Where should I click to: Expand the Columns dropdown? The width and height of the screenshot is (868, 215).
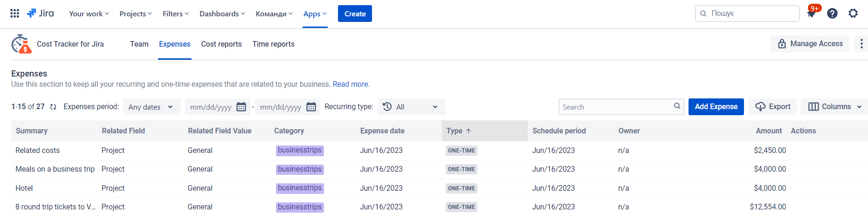(834, 107)
